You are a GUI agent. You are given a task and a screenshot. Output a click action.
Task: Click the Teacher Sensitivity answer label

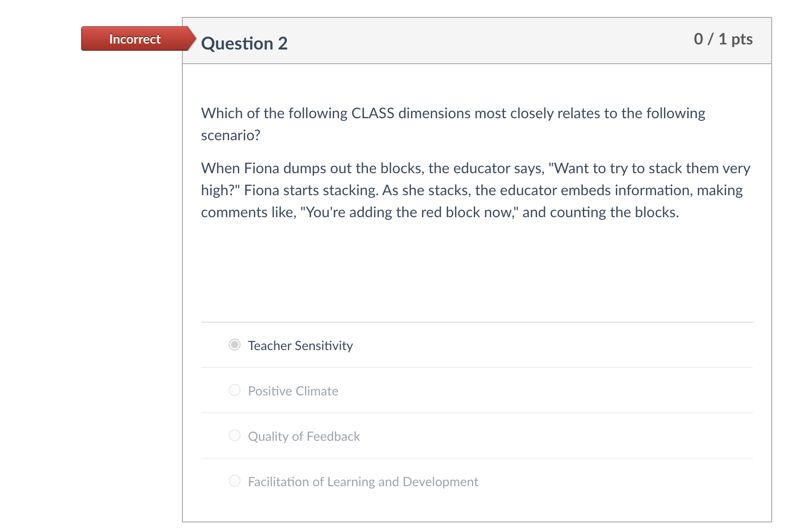click(x=300, y=346)
